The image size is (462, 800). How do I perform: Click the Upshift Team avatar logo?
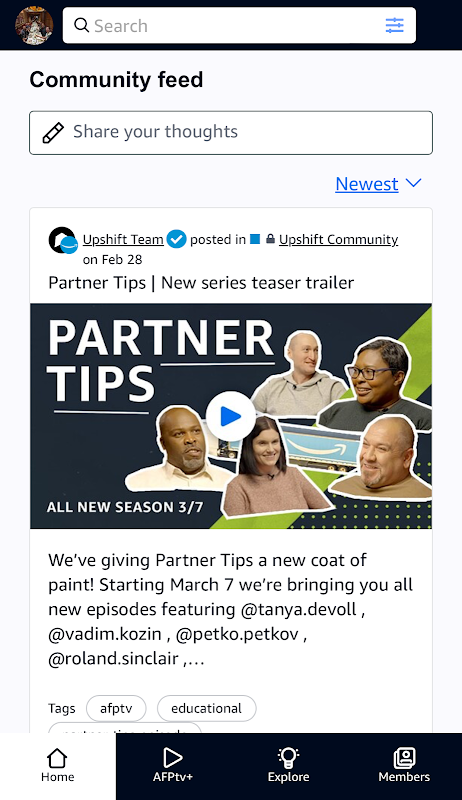tap(63, 240)
